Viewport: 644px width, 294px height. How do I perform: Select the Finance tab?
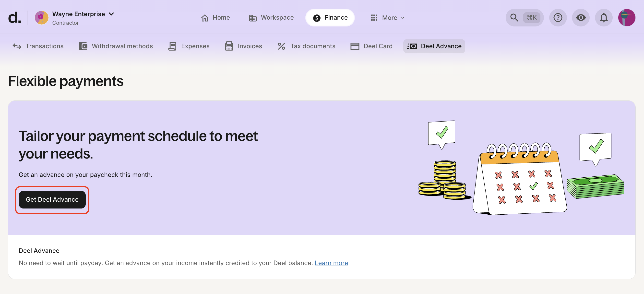point(330,17)
